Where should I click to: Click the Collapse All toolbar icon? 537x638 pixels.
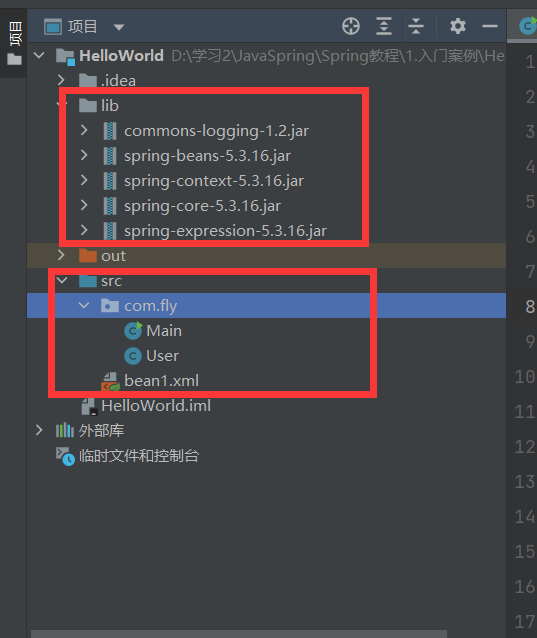pos(416,26)
